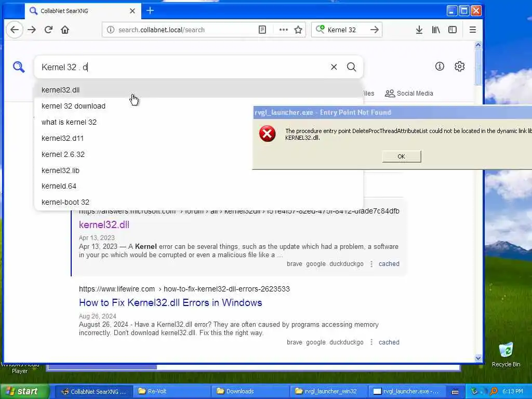The height and width of the screenshot is (399, 532).
Task: Click brave engine under the kernel32.dll result
Action: tap(294, 263)
